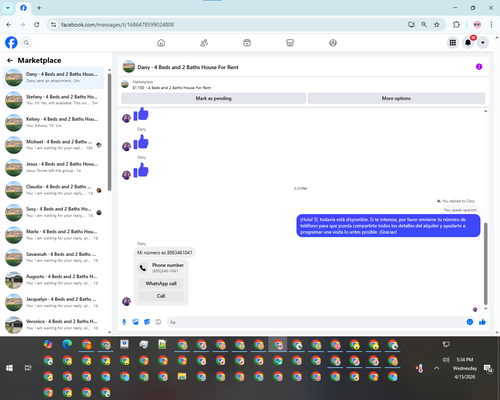Click the volume icon in system tray
500x400 pixels.
point(446,359)
